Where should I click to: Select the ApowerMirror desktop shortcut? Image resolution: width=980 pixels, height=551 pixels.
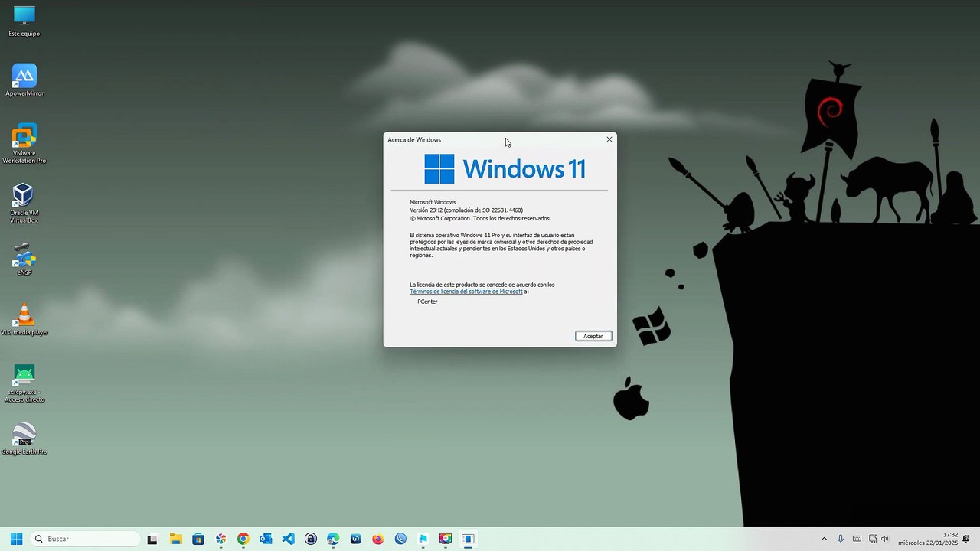pos(24,80)
